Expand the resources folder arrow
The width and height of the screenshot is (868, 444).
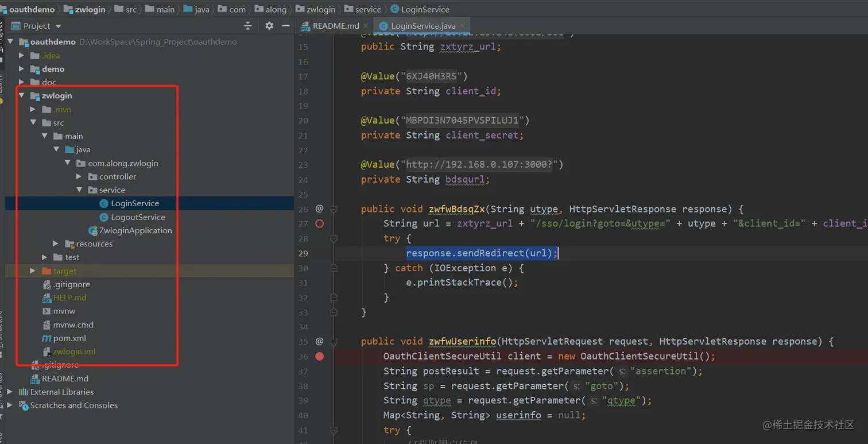56,244
